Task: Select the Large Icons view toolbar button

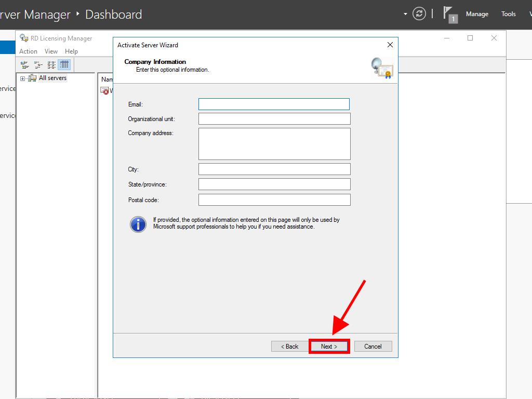Action: tap(24, 65)
